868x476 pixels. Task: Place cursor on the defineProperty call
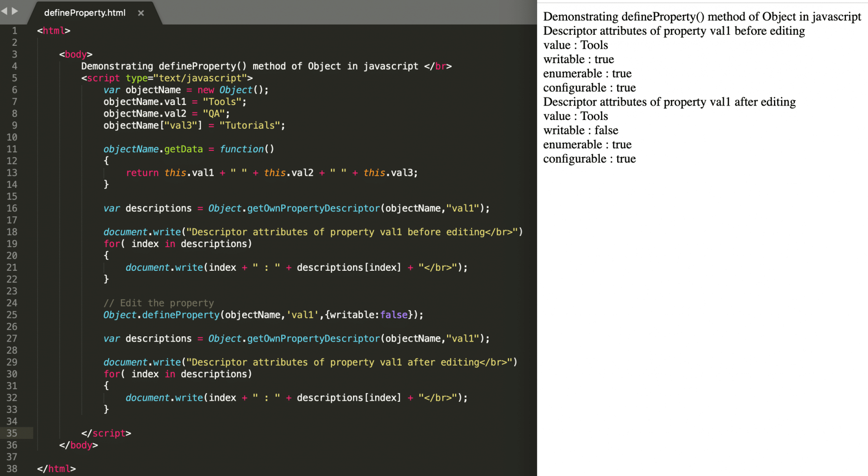click(180, 315)
